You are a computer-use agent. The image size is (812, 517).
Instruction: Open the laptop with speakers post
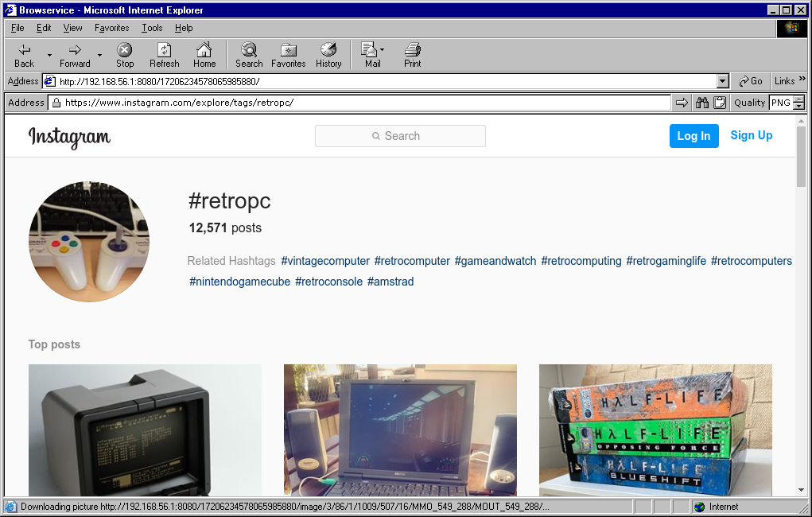[400, 430]
